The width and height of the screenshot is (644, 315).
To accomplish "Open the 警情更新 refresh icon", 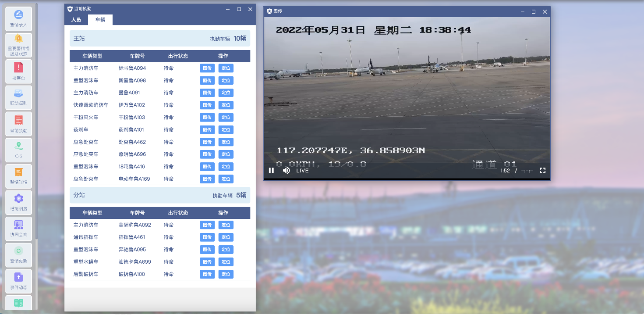I will coord(18,255).
